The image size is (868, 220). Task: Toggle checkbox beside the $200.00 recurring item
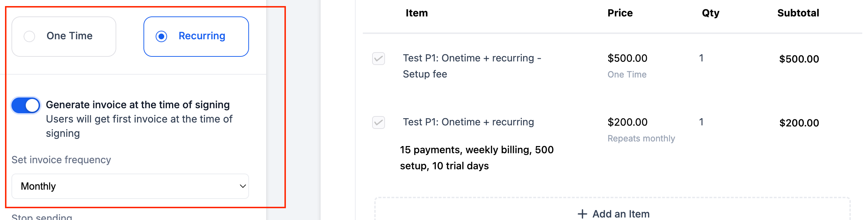(x=379, y=122)
